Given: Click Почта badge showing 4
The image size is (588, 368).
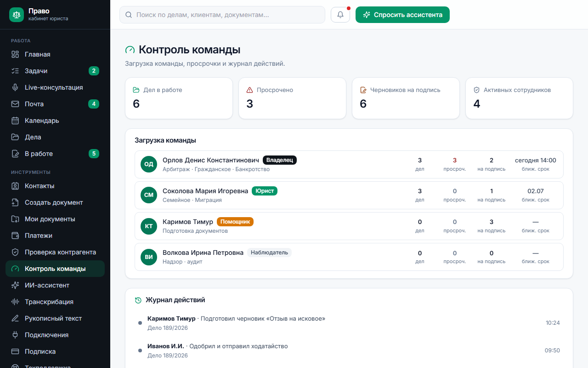Looking at the screenshot, I should (94, 104).
